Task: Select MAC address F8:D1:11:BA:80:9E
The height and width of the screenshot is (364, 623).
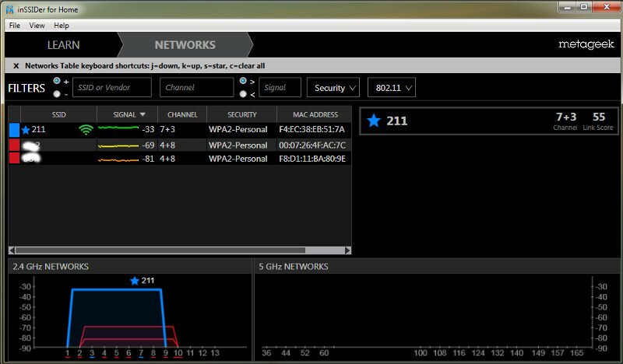Action: [x=312, y=159]
